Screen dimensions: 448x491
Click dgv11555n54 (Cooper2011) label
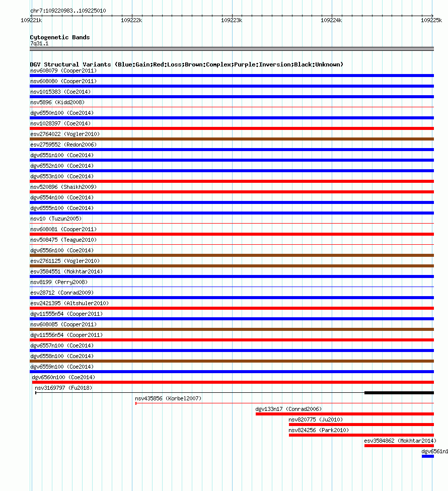[66, 314]
